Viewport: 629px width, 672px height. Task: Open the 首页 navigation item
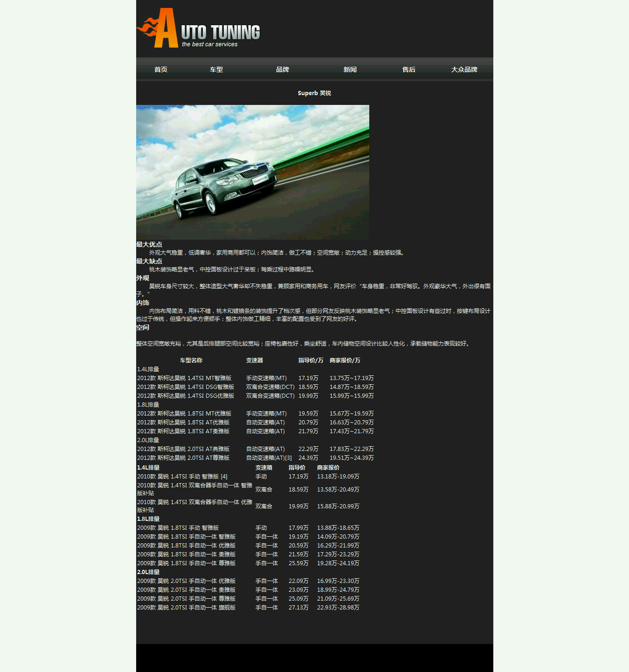tap(161, 69)
